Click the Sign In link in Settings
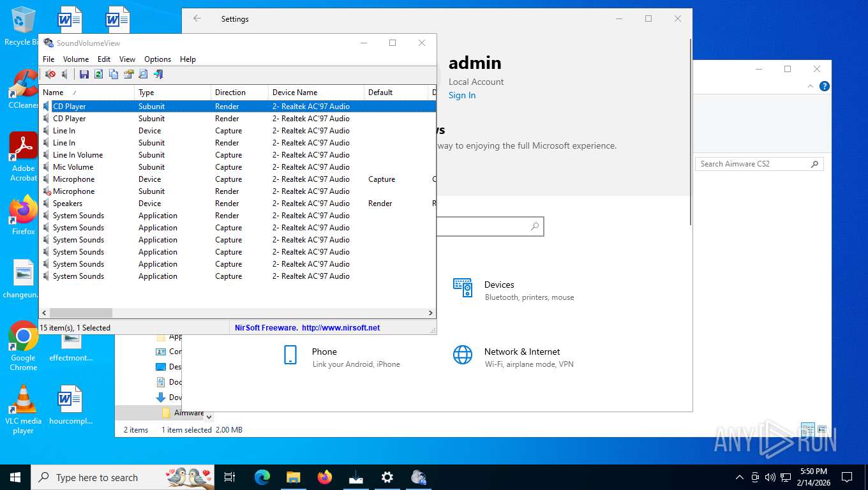 tap(462, 96)
